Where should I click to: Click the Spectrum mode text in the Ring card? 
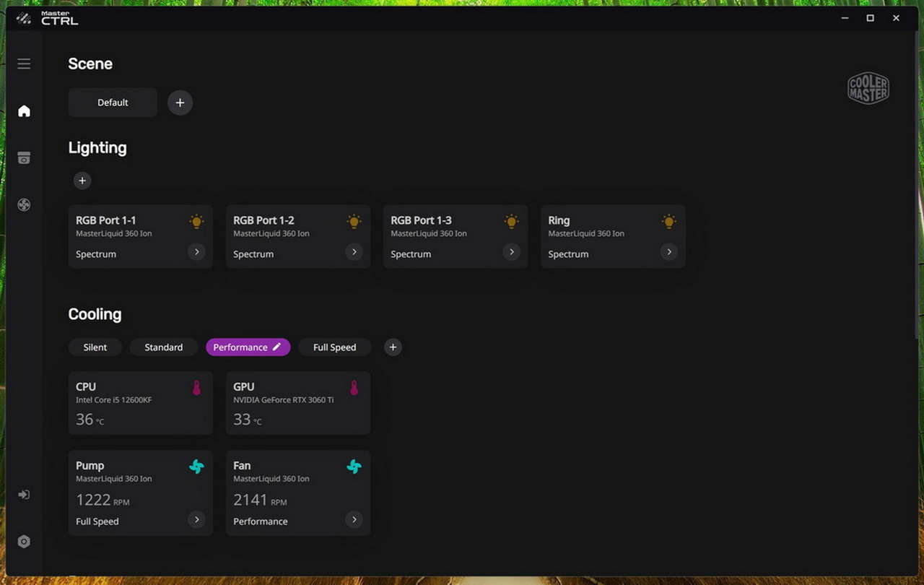point(568,254)
